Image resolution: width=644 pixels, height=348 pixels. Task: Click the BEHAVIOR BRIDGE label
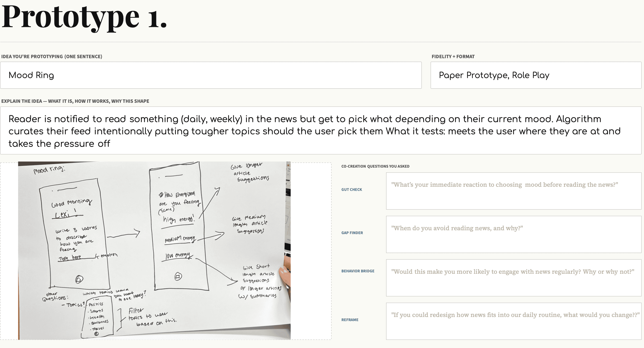(358, 271)
